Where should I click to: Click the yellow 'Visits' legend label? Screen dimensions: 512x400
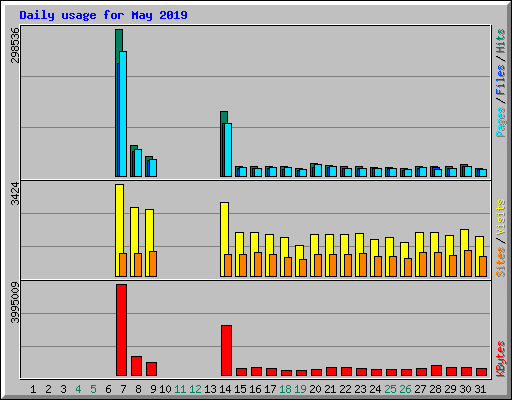pyautogui.click(x=500, y=217)
